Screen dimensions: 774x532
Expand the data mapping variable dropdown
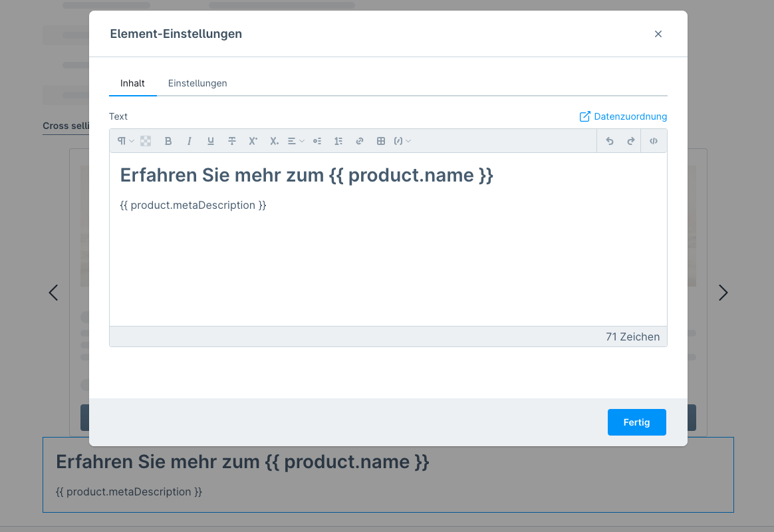point(402,141)
